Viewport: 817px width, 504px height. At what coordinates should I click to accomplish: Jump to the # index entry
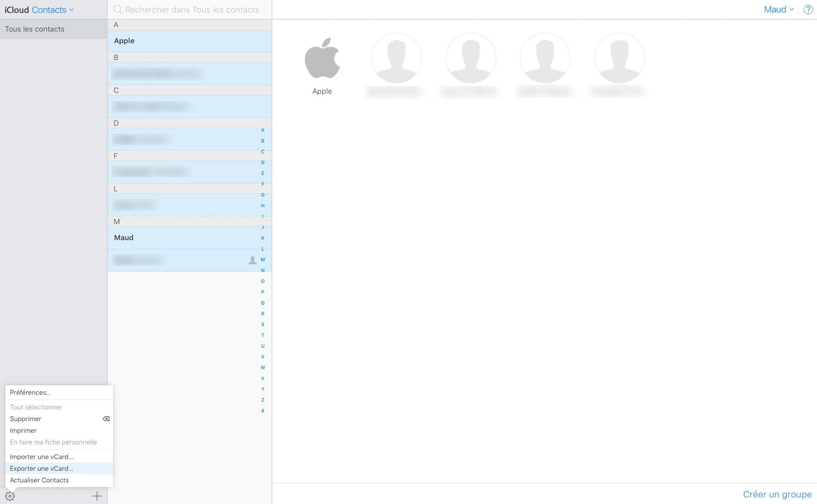point(263,411)
